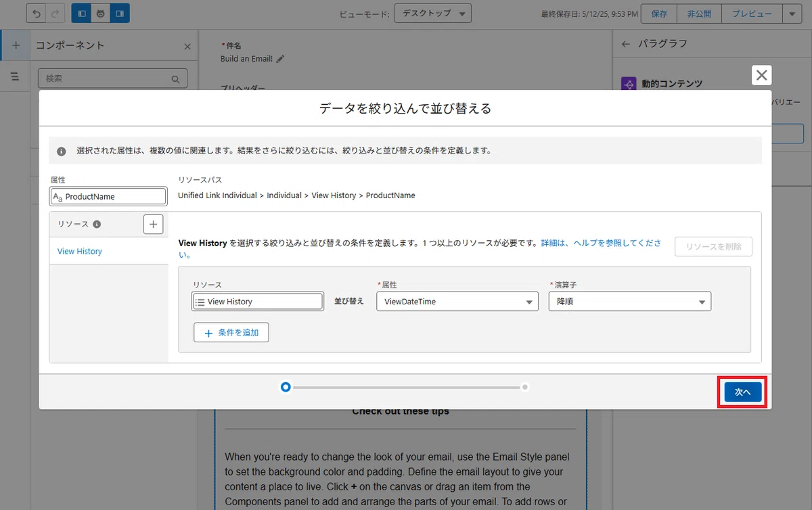
Task: Click the list icon in View History field
Action: [200, 302]
